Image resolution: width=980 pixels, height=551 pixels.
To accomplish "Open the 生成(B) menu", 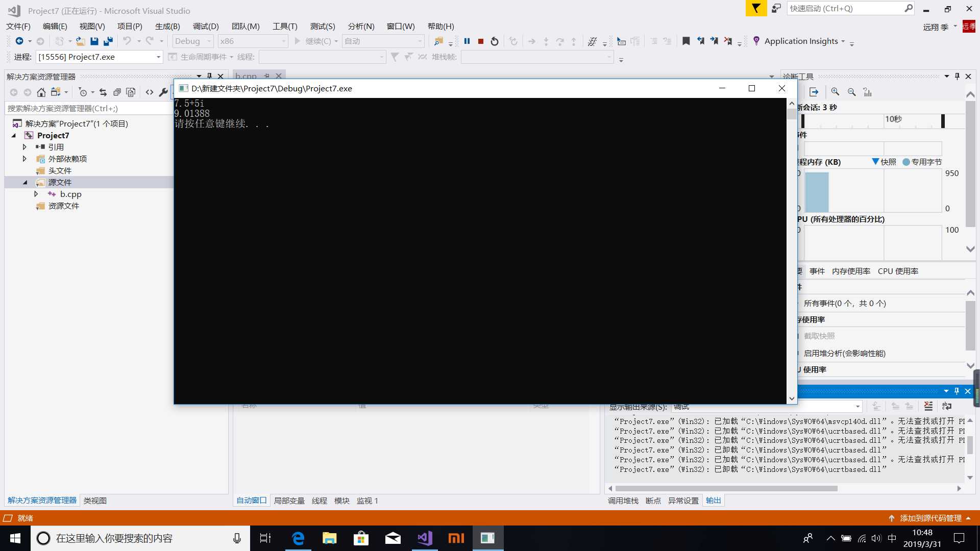I will [167, 26].
